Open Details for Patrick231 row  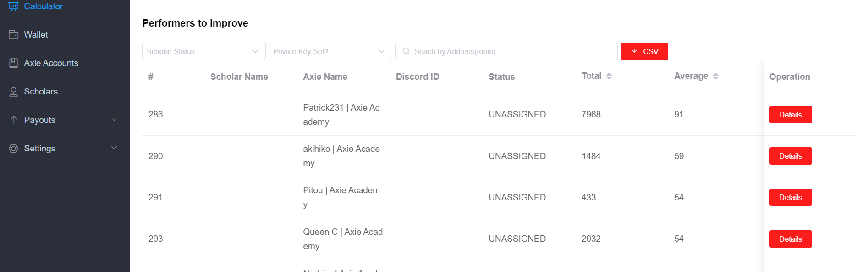(791, 115)
